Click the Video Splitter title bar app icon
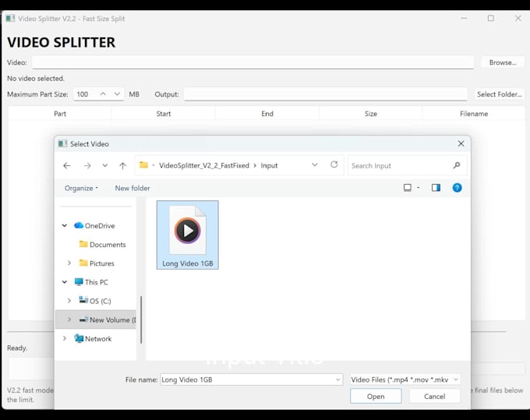 coord(10,19)
